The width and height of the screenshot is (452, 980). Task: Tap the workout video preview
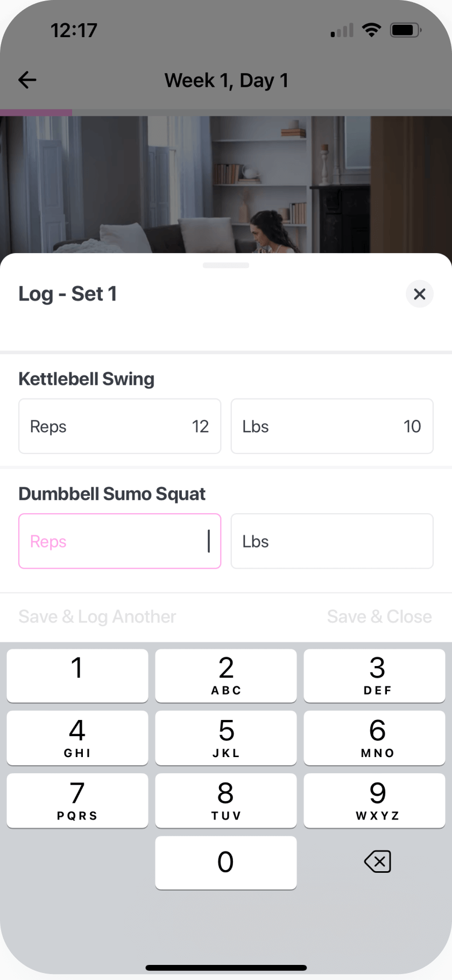tap(226, 184)
